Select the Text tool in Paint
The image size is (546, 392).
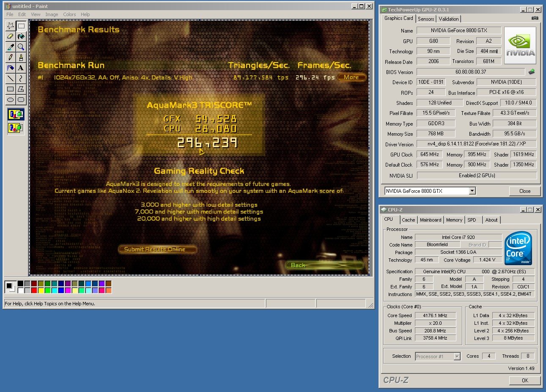pos(21,68)
